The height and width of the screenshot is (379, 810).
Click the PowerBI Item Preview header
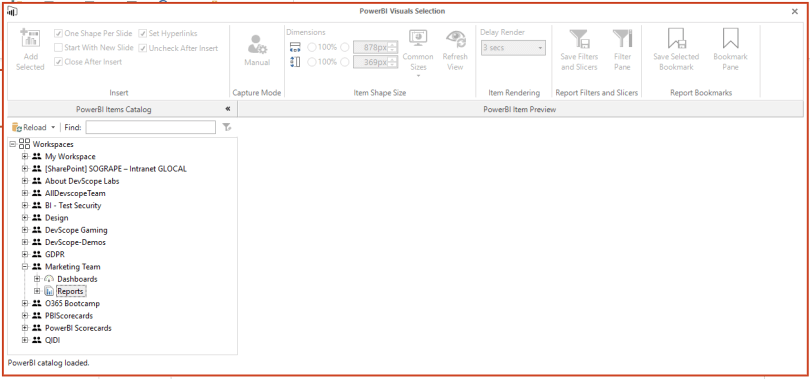[519, 109]
